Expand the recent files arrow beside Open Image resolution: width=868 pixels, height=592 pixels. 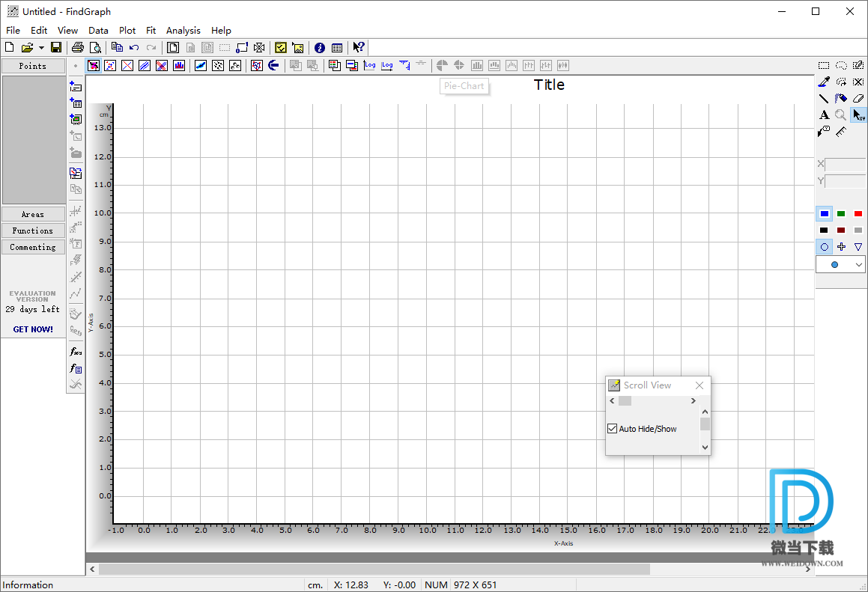[x=41, y=48]
